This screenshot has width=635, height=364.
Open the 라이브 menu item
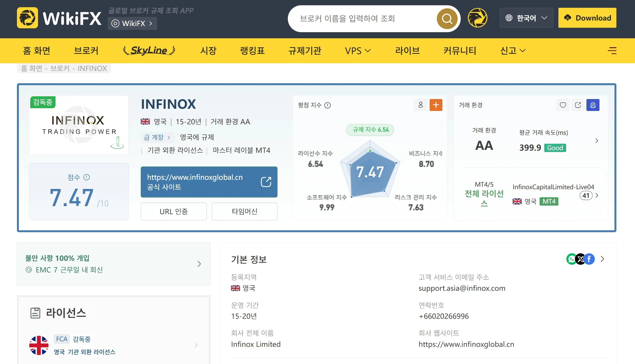pyautogui.click(x=407, y=50)
